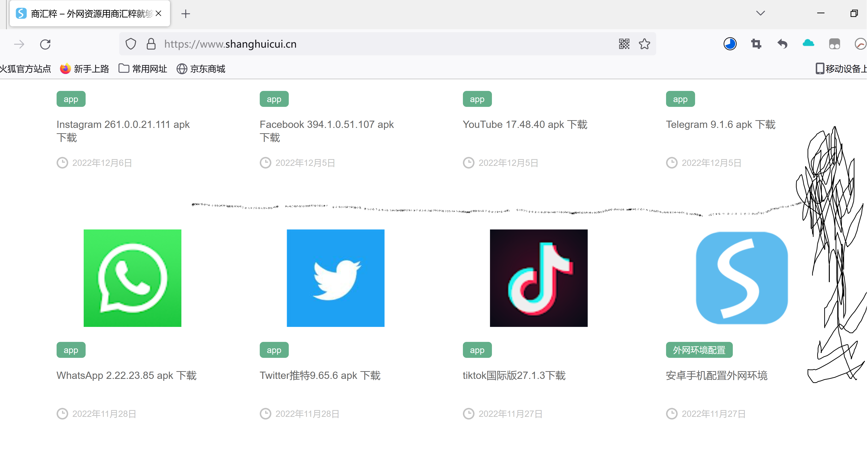Close the 商汇粹 tab
This screenshot has width=868, height=449.
[159, 14]
